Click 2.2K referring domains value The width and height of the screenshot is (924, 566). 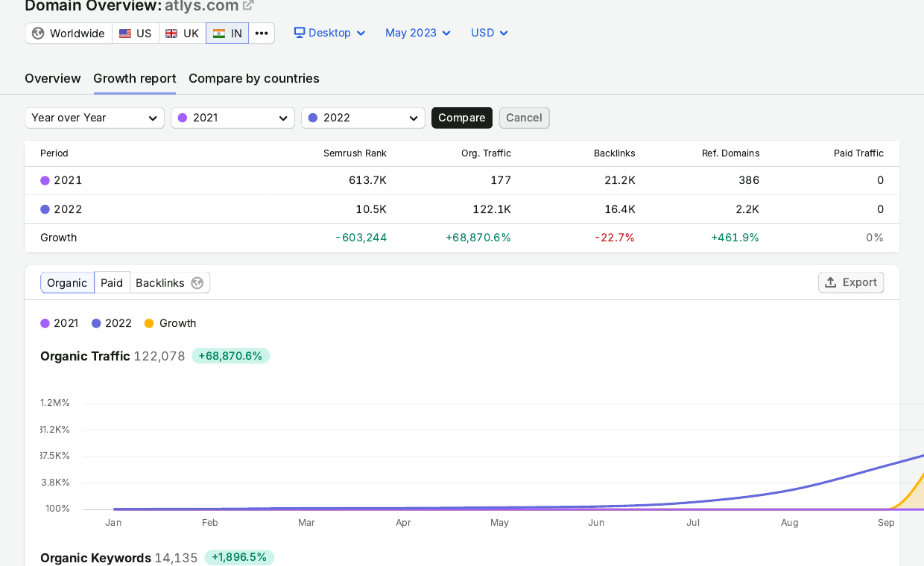coord(747,209)
